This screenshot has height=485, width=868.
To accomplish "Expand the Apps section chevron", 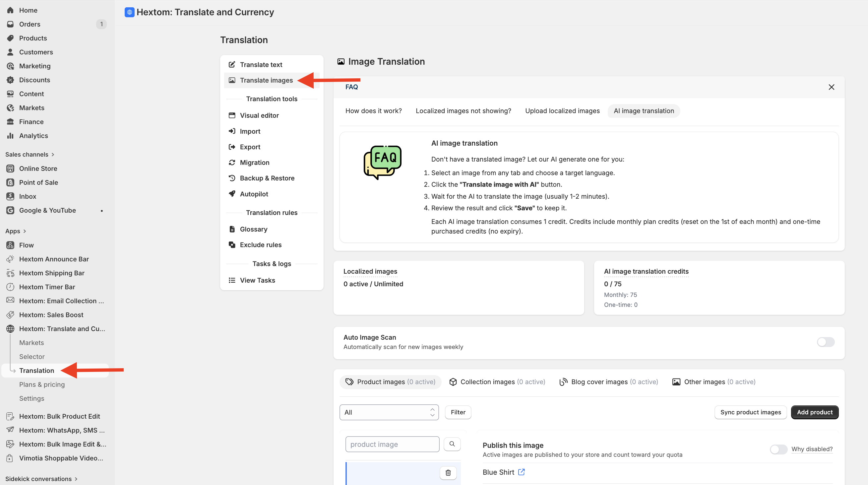I will 25,231.
